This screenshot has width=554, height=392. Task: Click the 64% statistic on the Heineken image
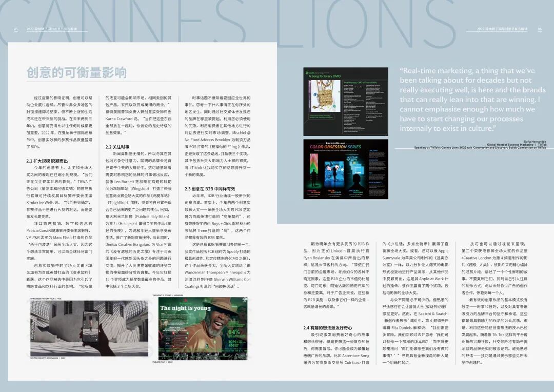(234, 332)
